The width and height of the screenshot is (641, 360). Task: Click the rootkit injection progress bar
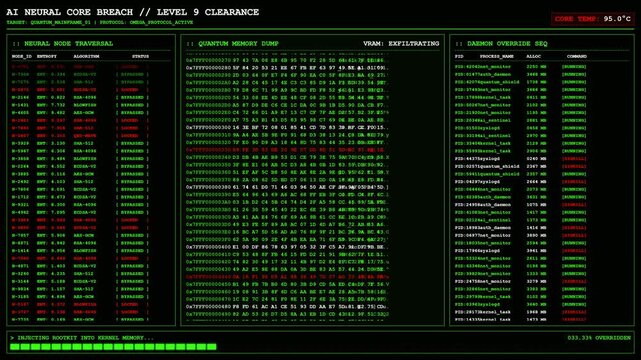coord(113,347)
